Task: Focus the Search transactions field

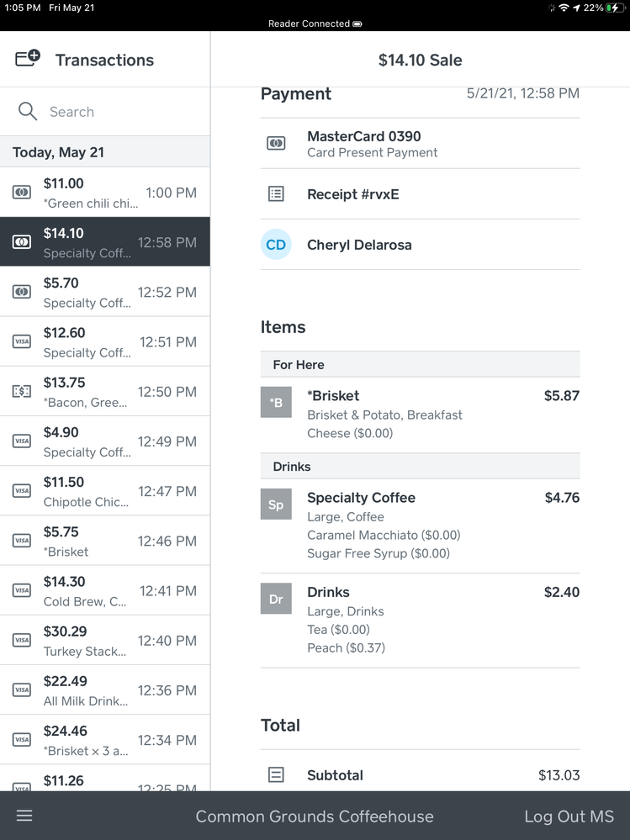Action: tap(118, 112)
